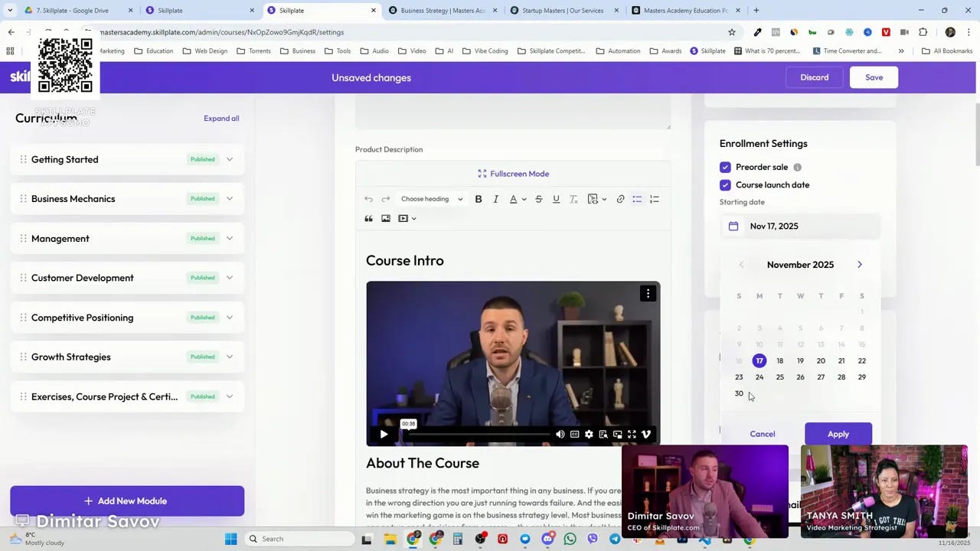Toggle bold formatting in the description editor

coord(478,199)
